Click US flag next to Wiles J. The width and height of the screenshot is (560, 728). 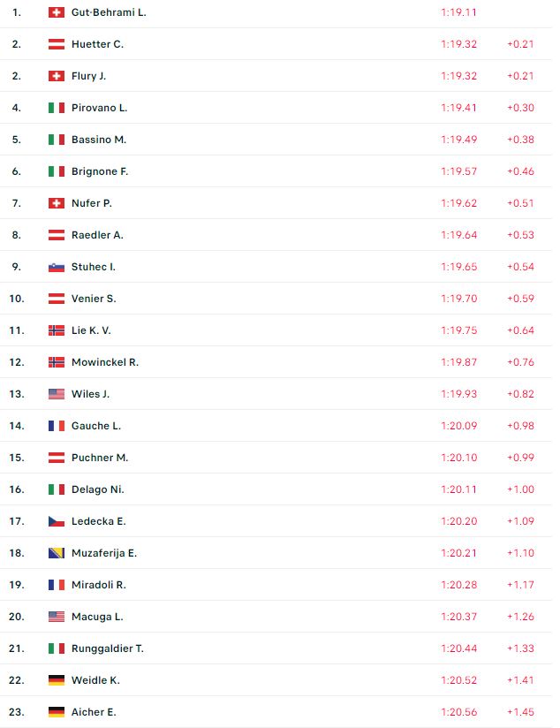(57, 394)
